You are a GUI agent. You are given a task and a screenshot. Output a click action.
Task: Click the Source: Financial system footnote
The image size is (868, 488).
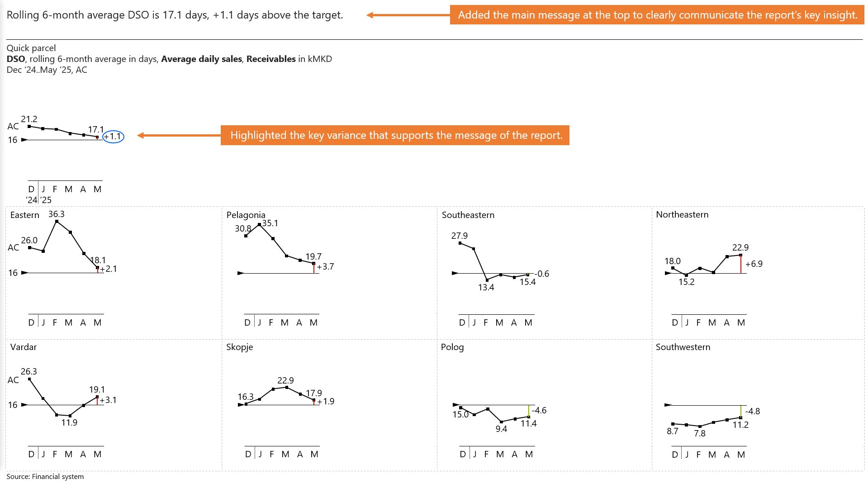(x=45, y=476)
